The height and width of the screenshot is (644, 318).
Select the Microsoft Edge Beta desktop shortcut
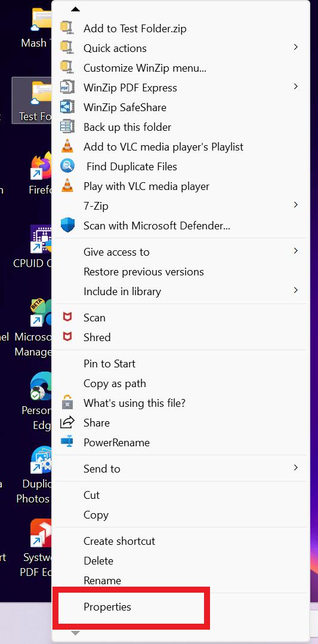click(33, 328)
